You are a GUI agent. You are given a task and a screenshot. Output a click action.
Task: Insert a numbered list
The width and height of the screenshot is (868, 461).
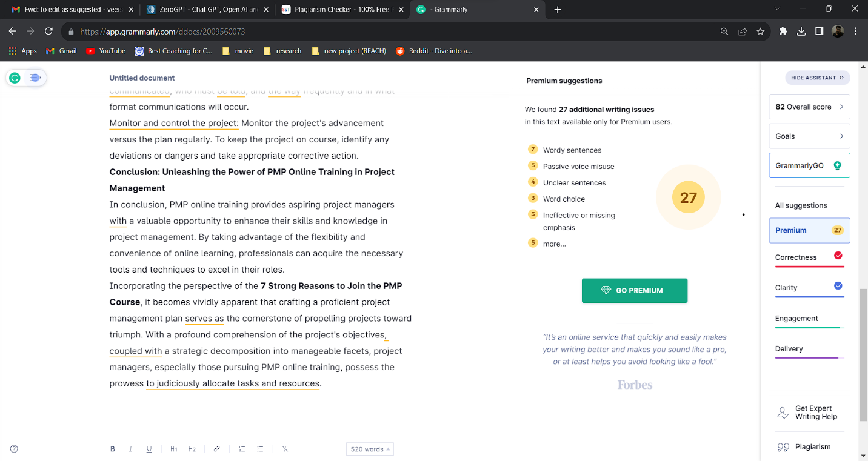pyautogui.click(x=242, y=449)
